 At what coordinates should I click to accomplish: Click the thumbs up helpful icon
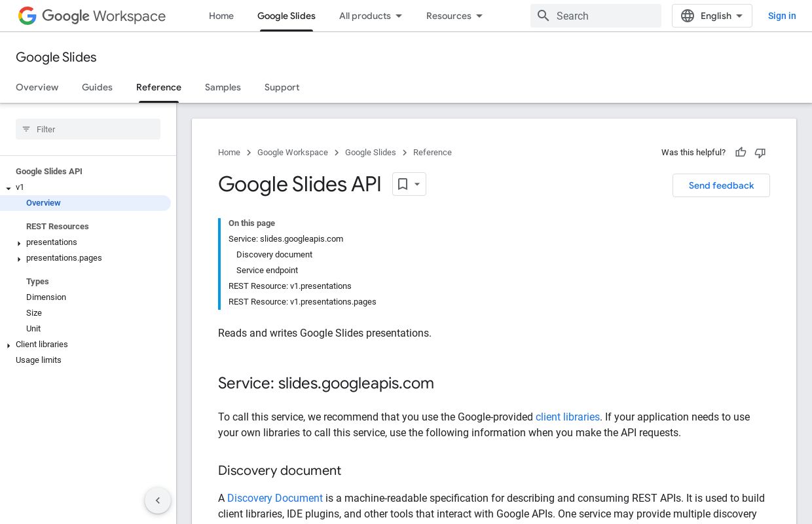click(741, 153)
